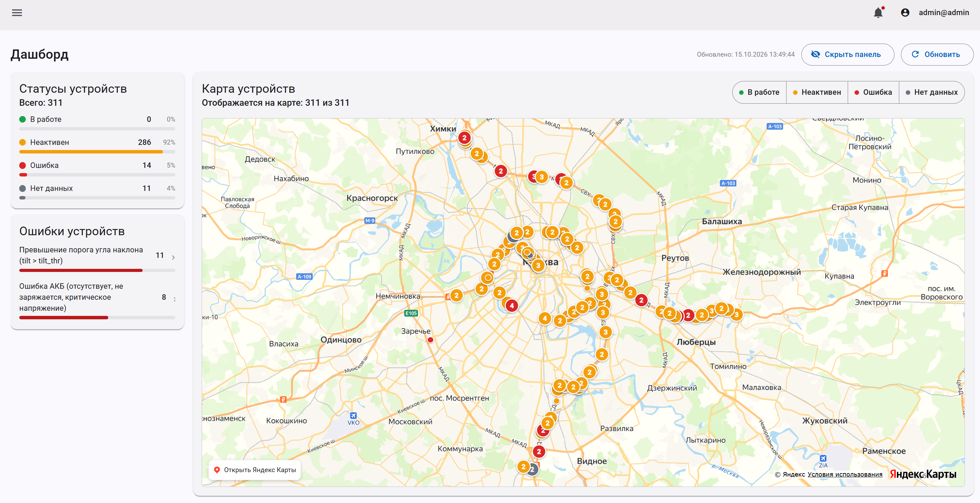Expand the tilt threshold error row chevron
980x503 pixels.
(x=174, y=258)
